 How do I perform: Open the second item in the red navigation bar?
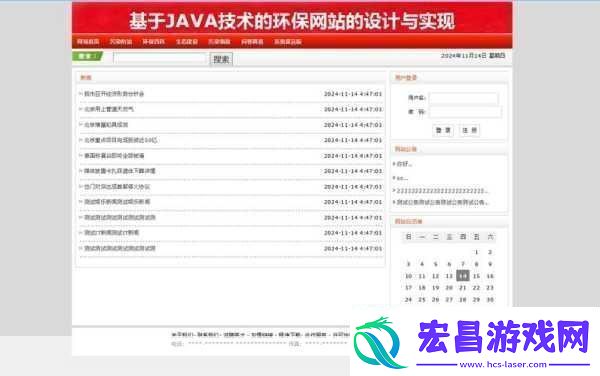[x=121, y=42]
